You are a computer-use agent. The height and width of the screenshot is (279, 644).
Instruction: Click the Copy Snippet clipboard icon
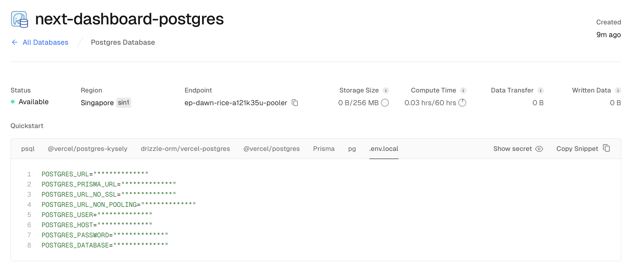point(607,148)
